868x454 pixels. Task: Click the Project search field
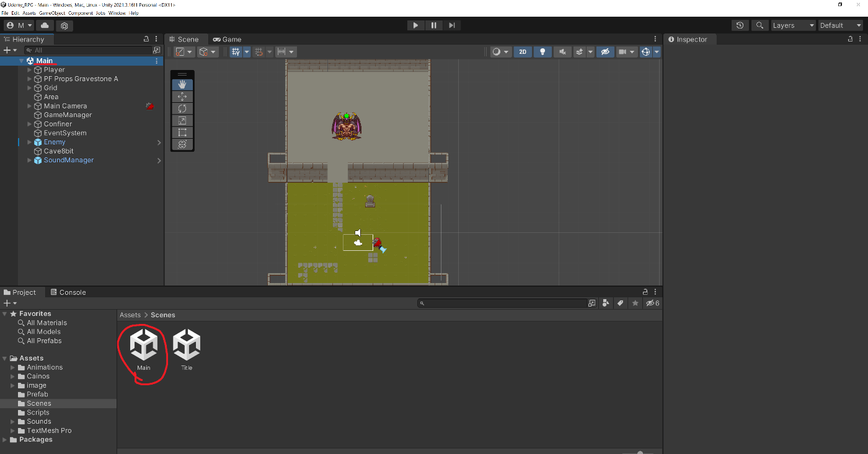click(503, 303)
